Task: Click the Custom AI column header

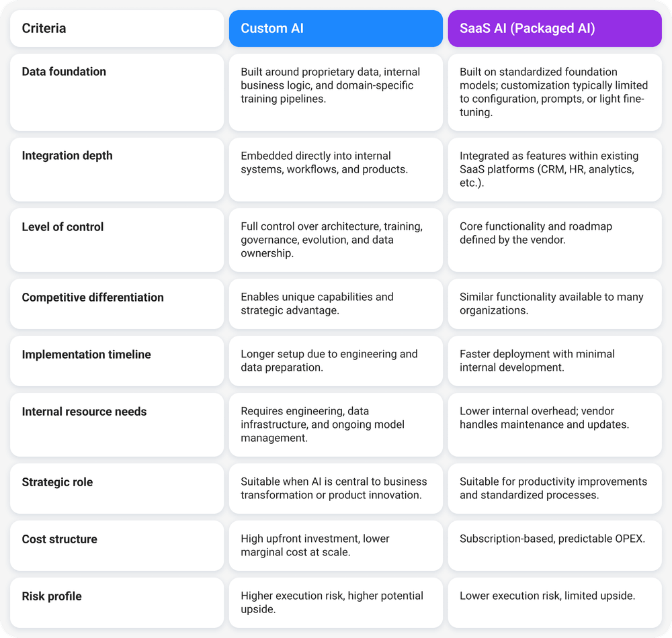Action: 335,28
